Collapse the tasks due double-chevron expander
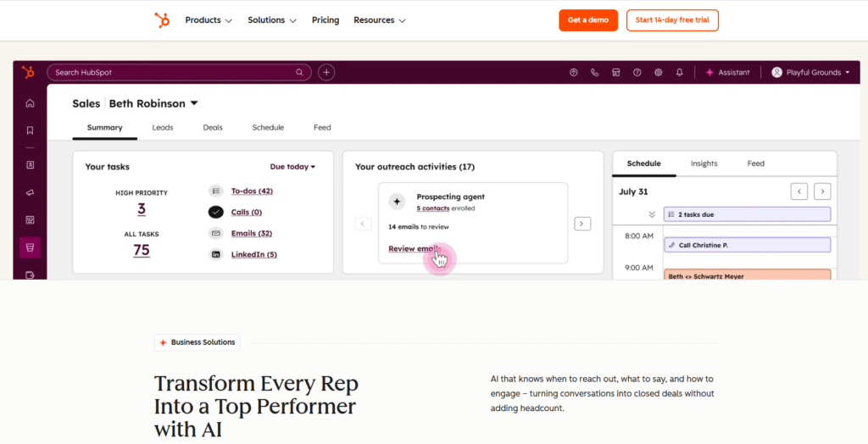This screenshot has height=444, width=868. pyautogui.click(x=652, y=214)
